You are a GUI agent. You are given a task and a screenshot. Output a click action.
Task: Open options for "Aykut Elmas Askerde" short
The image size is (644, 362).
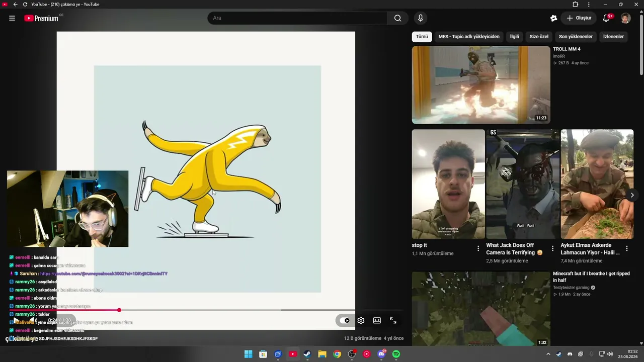627,248
